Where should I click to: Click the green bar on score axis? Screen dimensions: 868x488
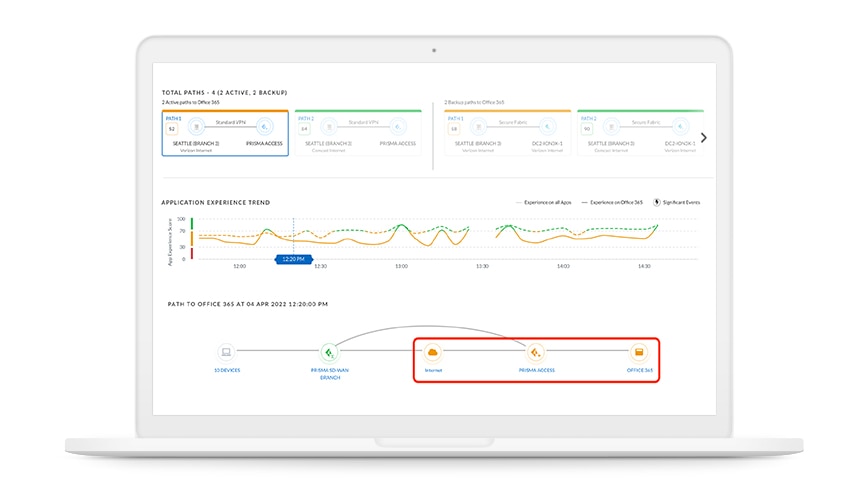click(x=192, y=223)
